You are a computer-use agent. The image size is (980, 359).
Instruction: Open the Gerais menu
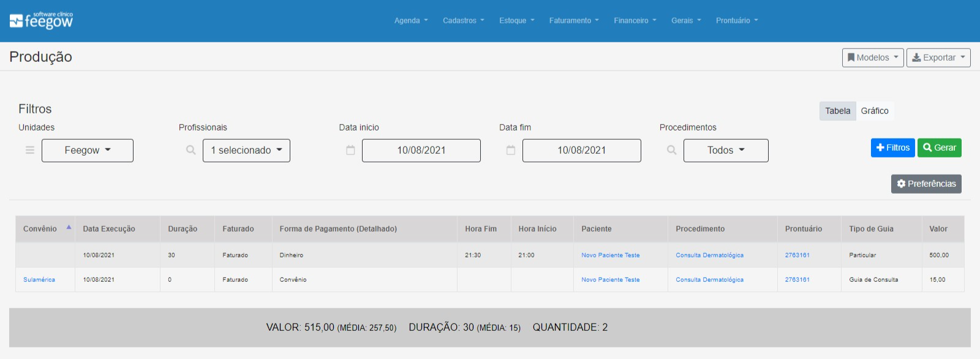(686, 21)
